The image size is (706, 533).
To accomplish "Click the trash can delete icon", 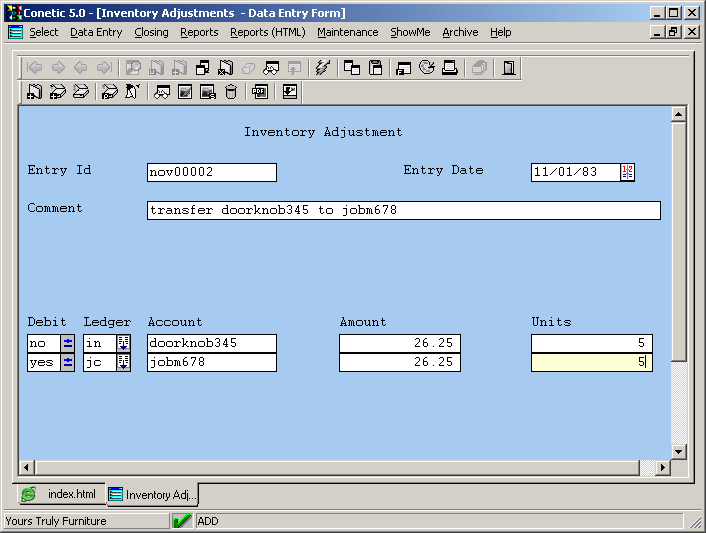I will coord(231,92).
